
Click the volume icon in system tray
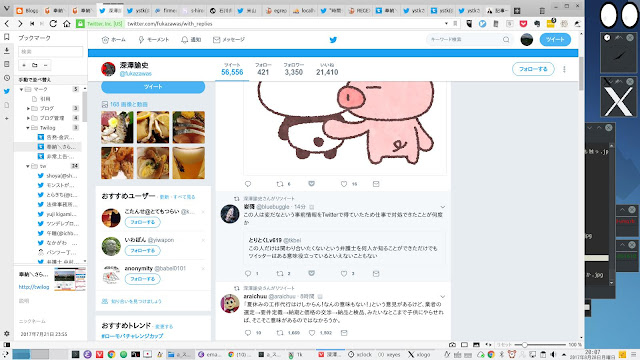pos(553,354)
